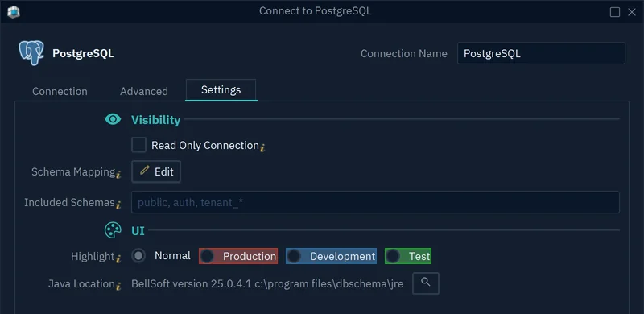The image size is (644, 314).
Task: Click the Connection Name label
Action: point(404,53)
